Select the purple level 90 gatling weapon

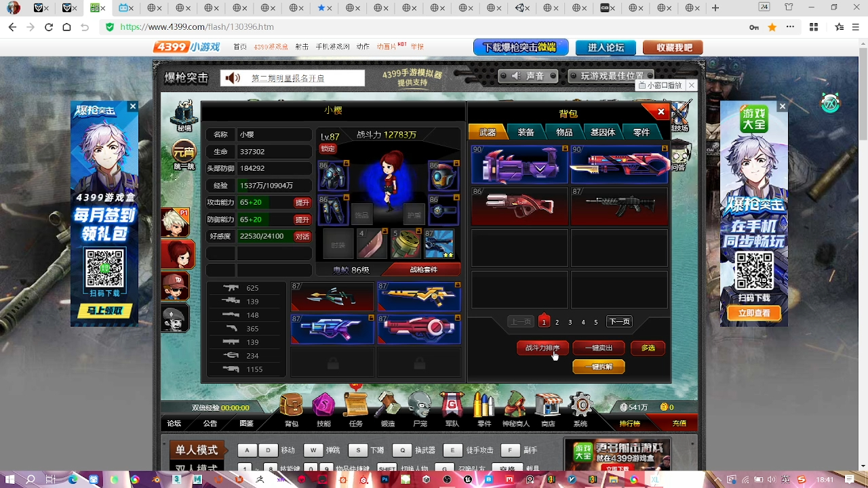point(519,165)
